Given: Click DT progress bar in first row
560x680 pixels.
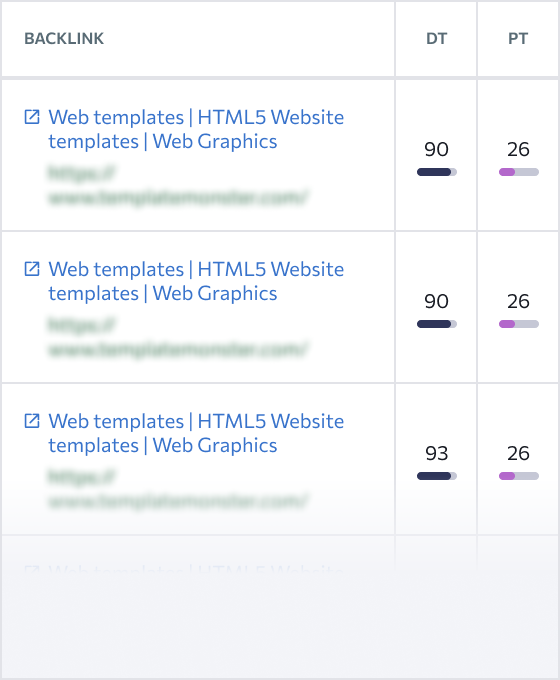Looking at the screenshot, I should 437,172.
